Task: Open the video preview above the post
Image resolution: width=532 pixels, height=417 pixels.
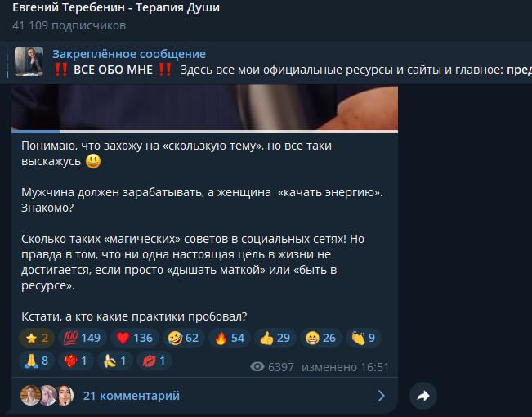Action: (204, 107)
